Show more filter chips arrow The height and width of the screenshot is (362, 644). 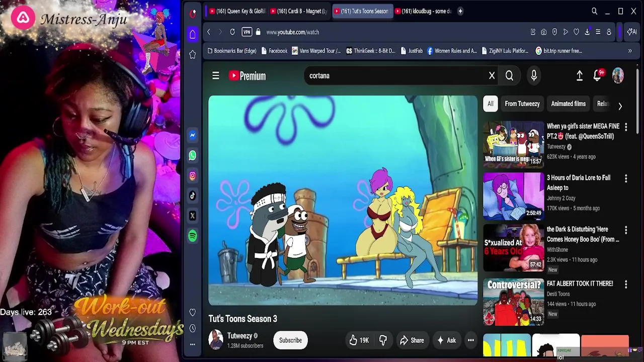(x=620, y=106)
